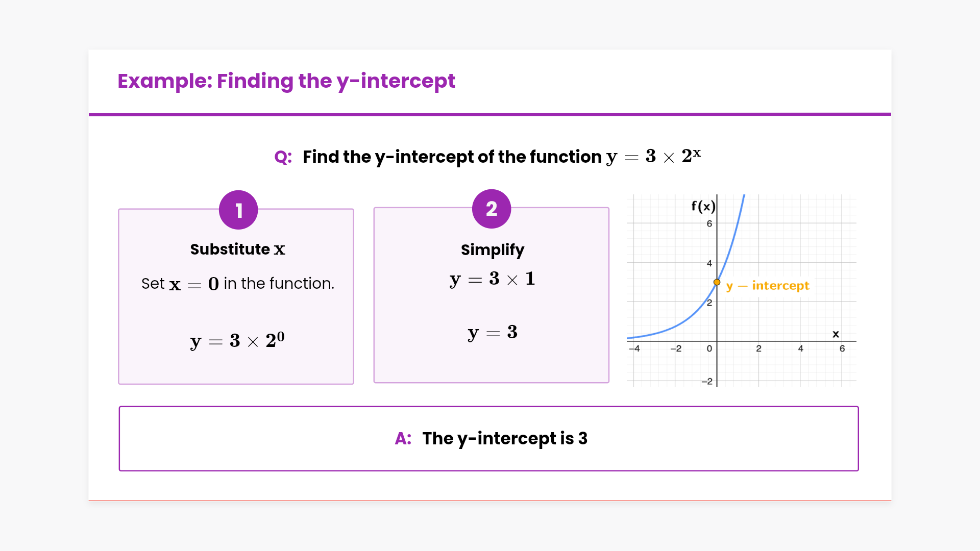Click the x axis label on graph
980x551 pixels.
836,334
